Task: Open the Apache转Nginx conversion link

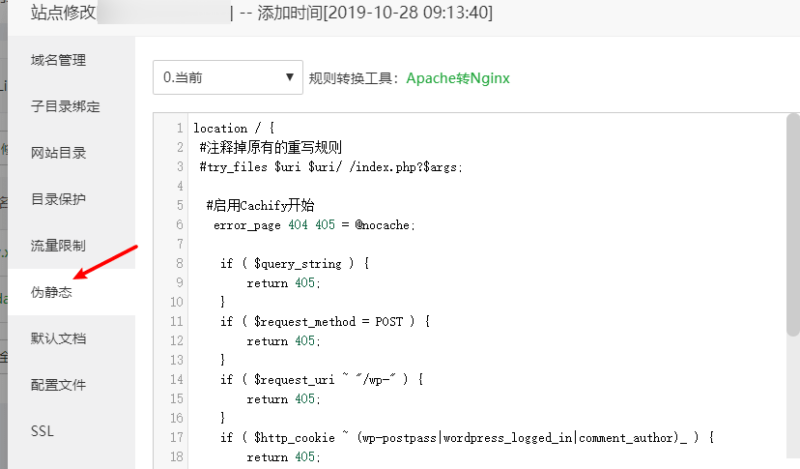Action: pyautogui.click(x=458, y=78)
